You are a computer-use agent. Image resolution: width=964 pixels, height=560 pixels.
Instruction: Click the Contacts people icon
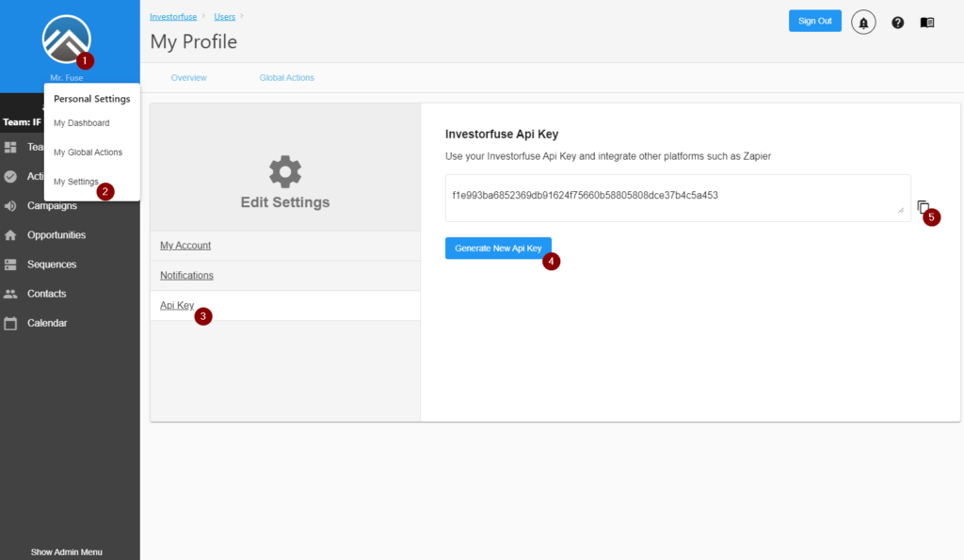coord(10,294)
